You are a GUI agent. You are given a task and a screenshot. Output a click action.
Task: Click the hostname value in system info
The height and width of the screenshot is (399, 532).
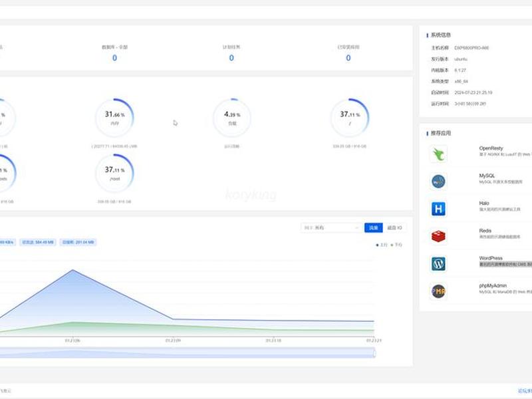(x=471, y=48)
